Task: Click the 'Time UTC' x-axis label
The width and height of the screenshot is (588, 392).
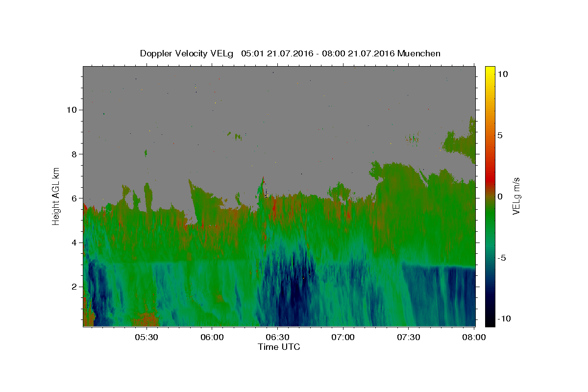Action: pyautogui.click(x=279, y=347)
